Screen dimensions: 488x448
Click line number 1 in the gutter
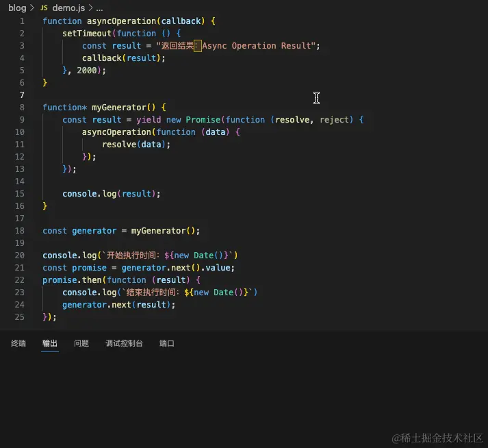tap(22, 21)
